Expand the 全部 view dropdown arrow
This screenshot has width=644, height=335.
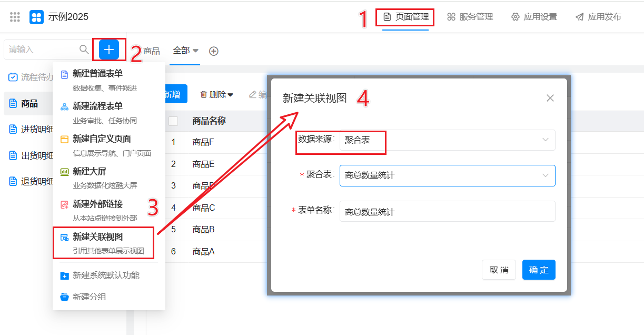[195, 51]
